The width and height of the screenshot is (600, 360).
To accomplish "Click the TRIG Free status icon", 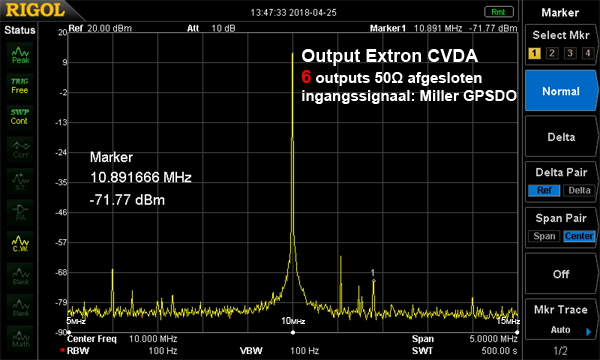I will pos(20,86).
